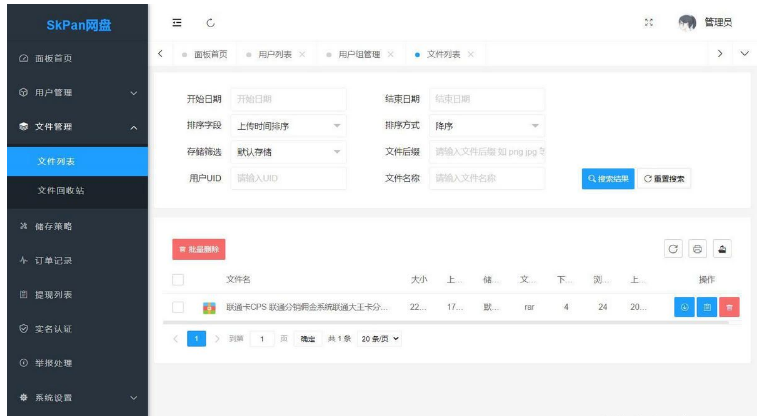Tick the 联通卡CPS file row checkbox

[178, 307]
